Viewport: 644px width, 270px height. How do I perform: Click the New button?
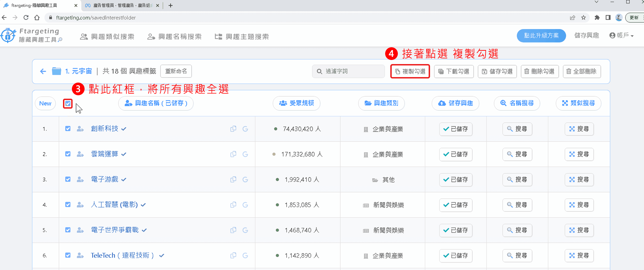click(45, 103)
